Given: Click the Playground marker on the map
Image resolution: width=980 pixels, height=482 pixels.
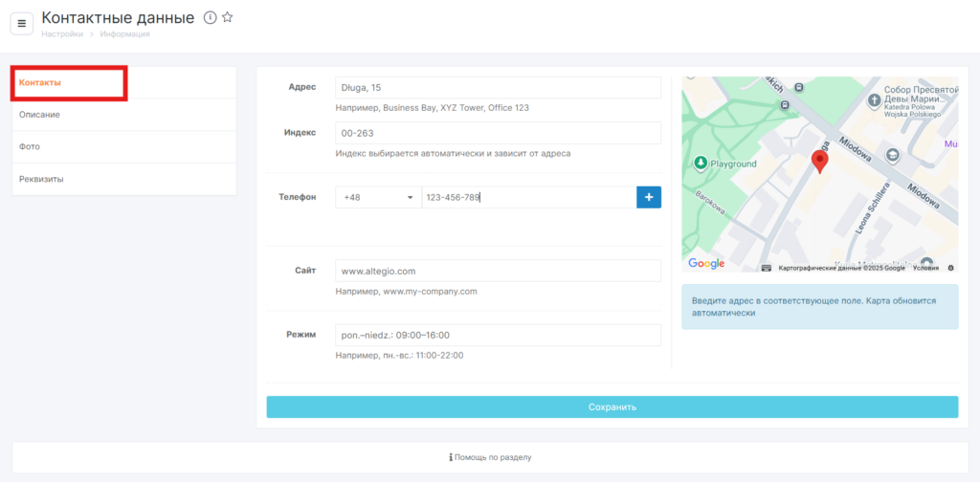Looking at the screenshot, I should (x=702, y=164).
